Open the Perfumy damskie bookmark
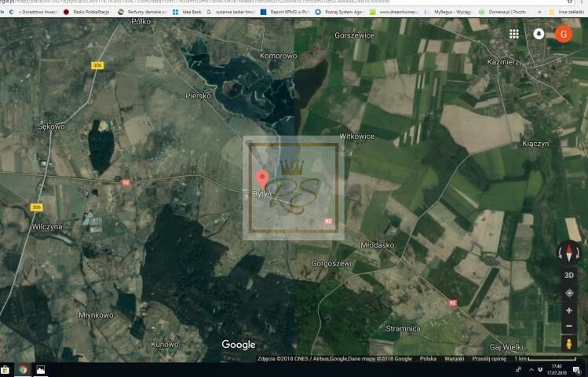 (x=143, y=12)
